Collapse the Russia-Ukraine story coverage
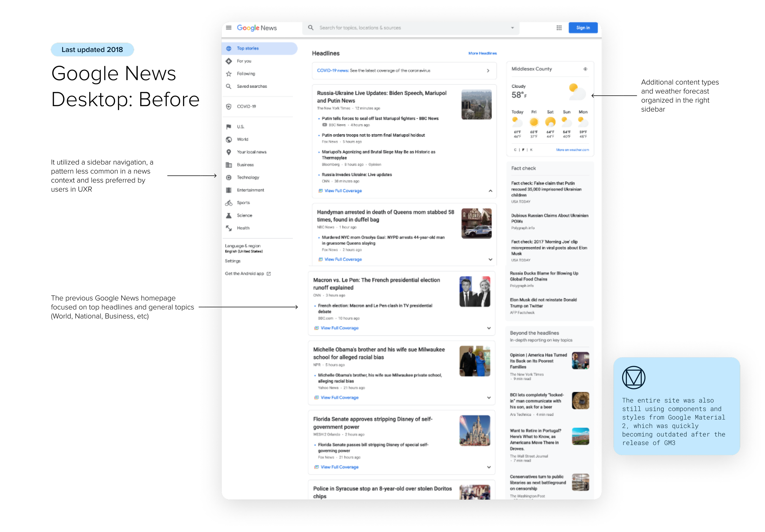 click(490, 191)
